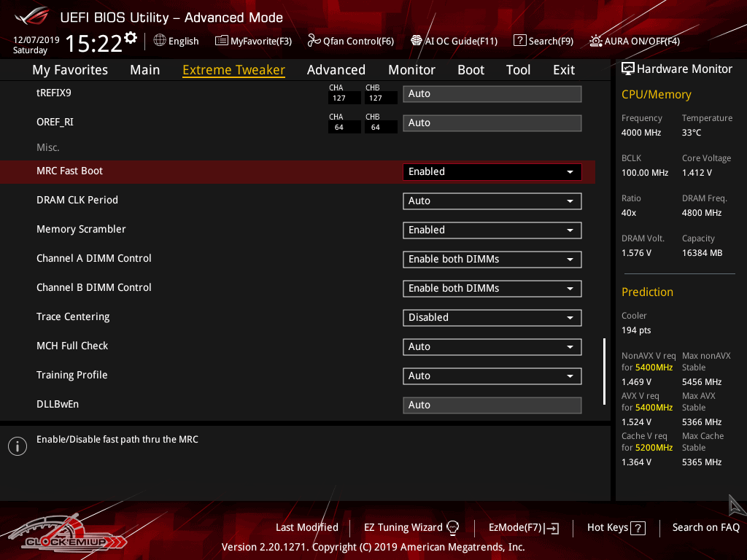Click the globe icon for English language
747x560 pixels.
pyautogui.click(x=160, y=41)
